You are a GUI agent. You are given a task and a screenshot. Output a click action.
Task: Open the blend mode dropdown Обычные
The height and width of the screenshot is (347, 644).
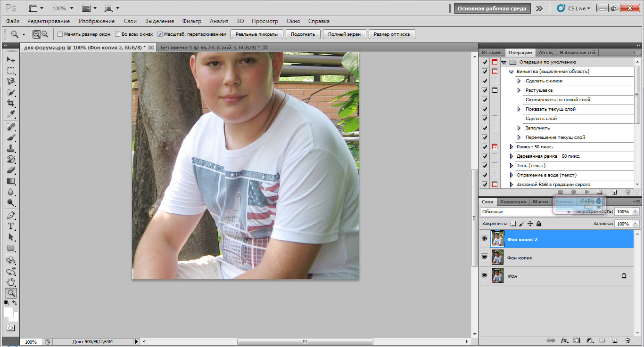click(526, 212)
